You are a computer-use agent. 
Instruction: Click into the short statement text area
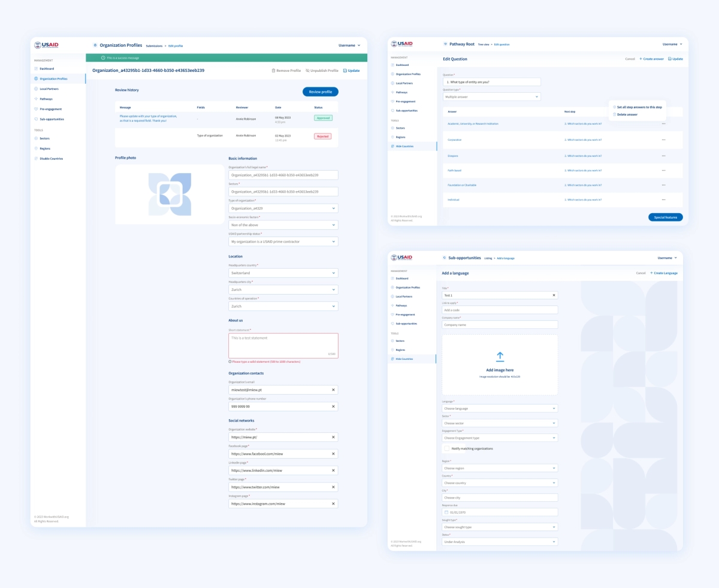[x=283, y=345]
